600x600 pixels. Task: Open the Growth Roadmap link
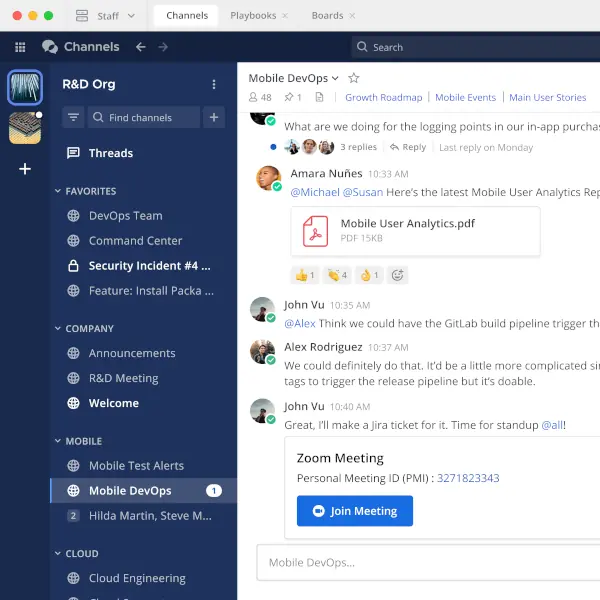click(383, 97)
